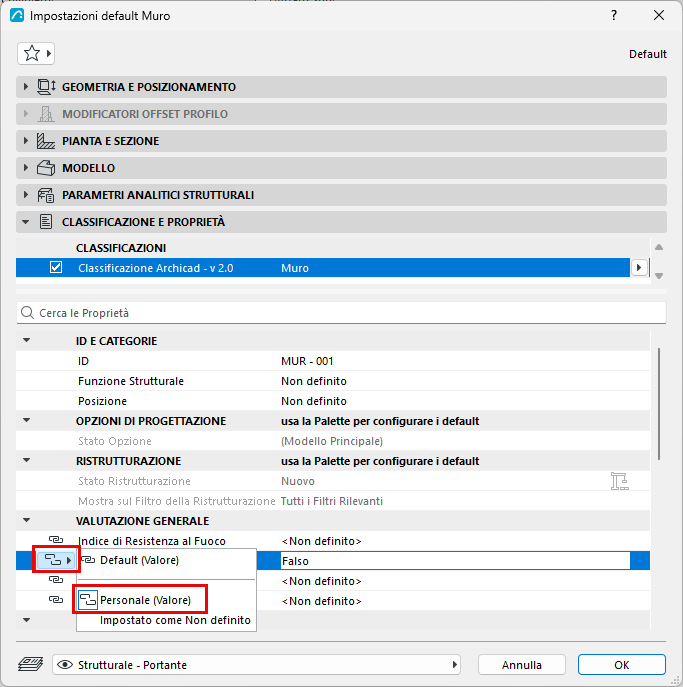Collapse the Ristrutturazione group
This screenshot has height=687, width=683.
(x=27, y=460)
